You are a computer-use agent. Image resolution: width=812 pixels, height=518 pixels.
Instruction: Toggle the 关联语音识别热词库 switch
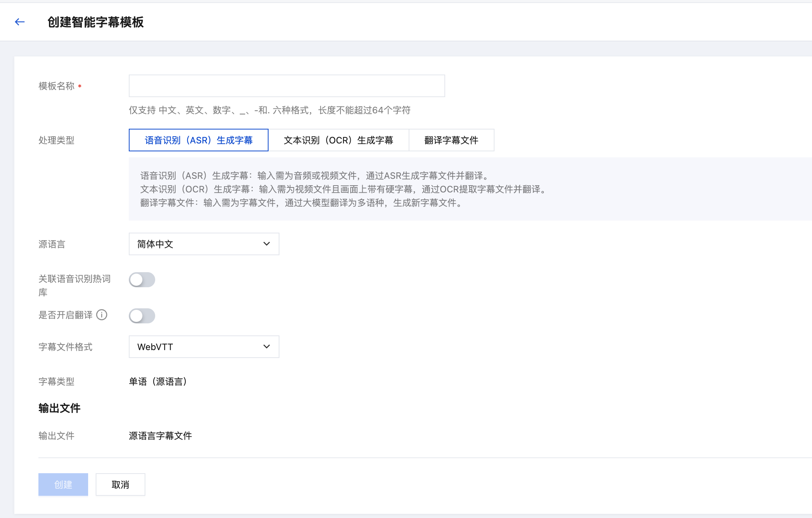point(142,280)
